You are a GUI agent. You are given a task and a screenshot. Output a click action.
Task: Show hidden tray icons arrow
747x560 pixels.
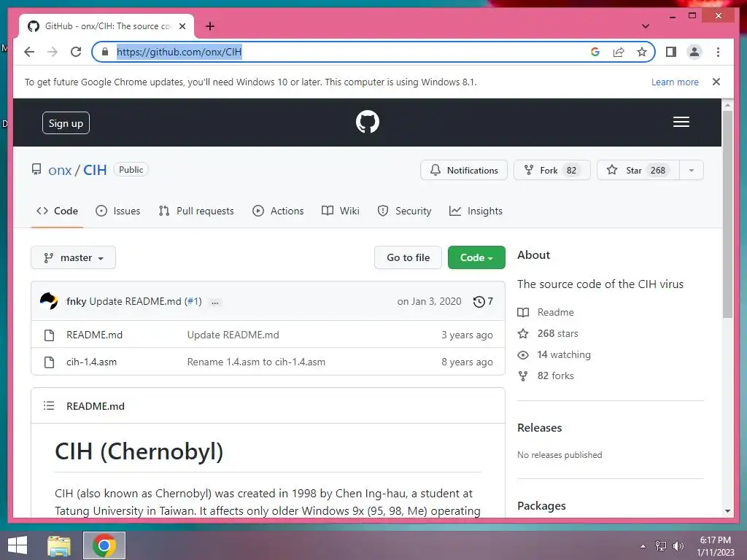[x=643, y=546]
